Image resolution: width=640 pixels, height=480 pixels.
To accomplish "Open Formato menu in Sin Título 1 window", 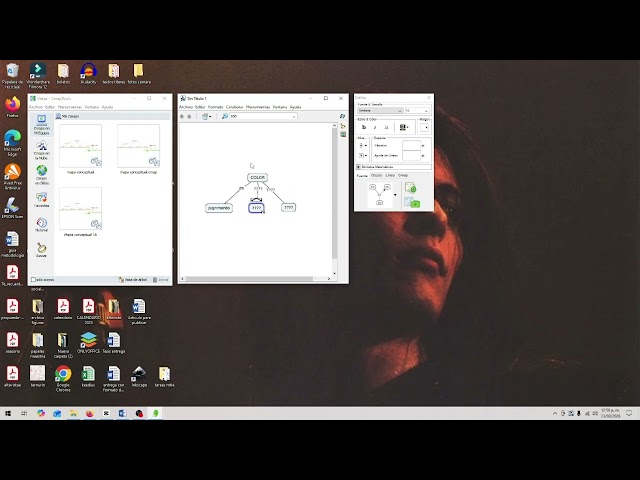I will (x=216, y=107).
